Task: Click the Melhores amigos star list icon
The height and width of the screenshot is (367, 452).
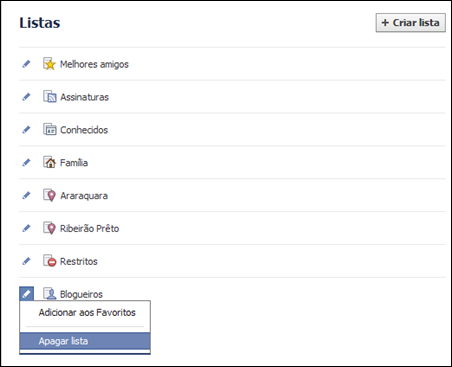Action: pos(49,64)
